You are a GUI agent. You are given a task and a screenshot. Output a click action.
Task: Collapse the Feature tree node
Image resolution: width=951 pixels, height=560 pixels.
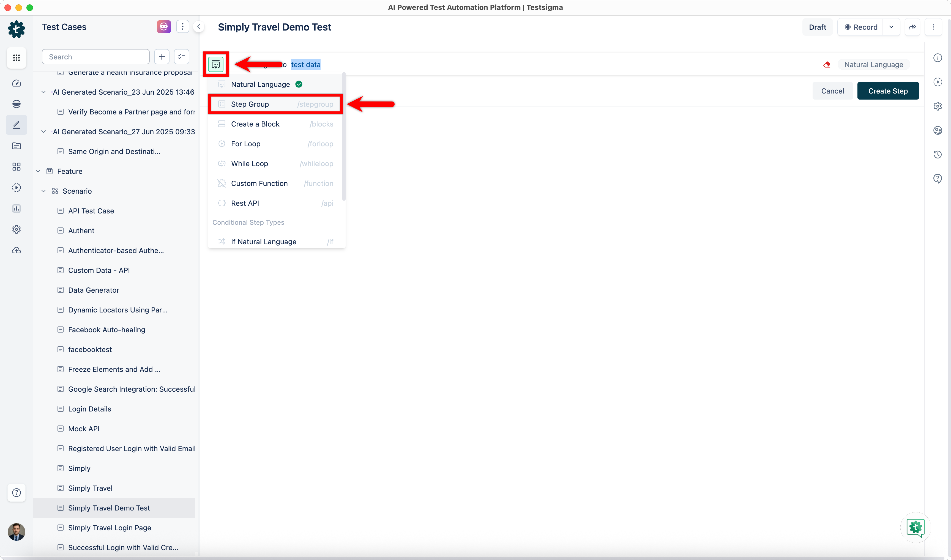click(38, 171)
